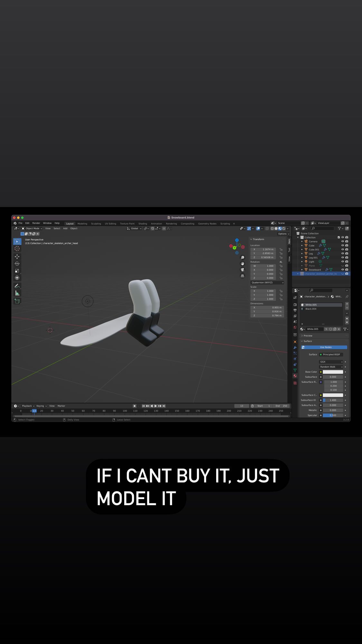Click the Specular value slider

coord(333,415)
